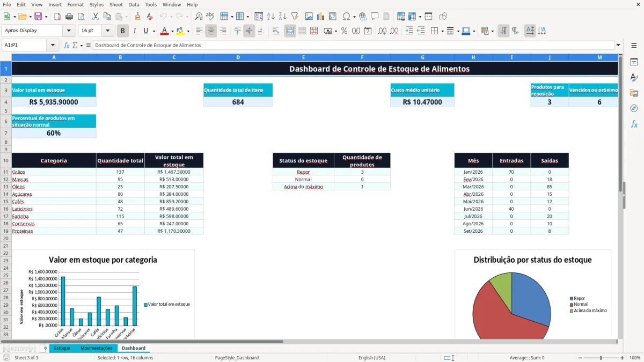Format cell as percent
The width and height of the screenshot is (644, 362).
click(x=344, y=31)
